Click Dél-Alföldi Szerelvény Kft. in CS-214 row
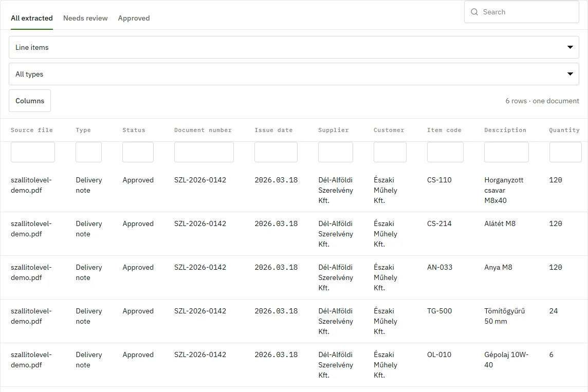The image size is (588, 392). (336, 234)
